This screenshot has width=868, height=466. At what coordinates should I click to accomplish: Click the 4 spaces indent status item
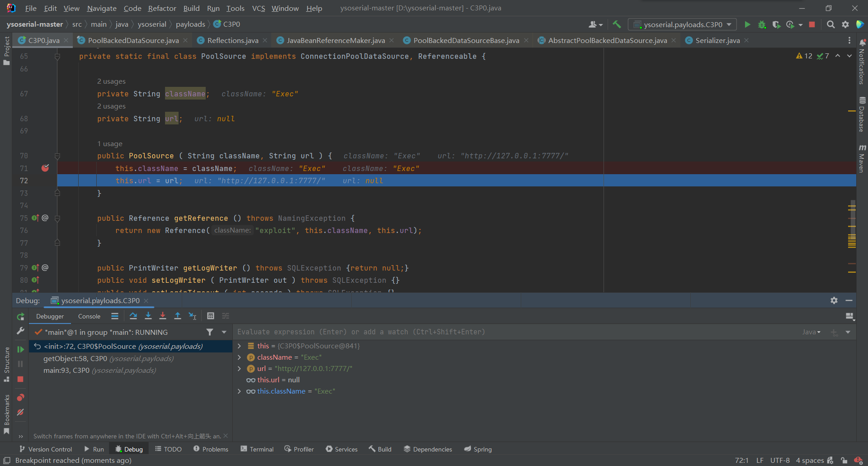click(x=810, y=461)
